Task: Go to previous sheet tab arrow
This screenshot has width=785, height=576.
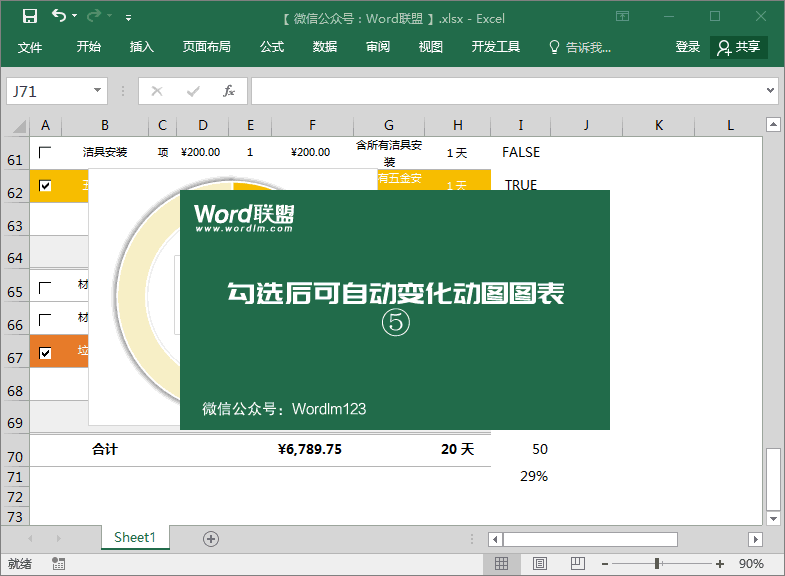Action: (31, 539)
